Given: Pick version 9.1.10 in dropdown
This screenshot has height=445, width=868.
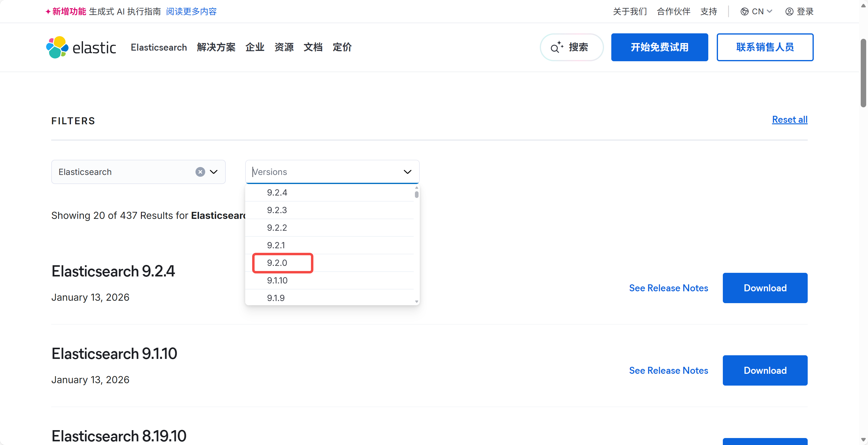Looking at the screenshot, I should click(277, 280).
